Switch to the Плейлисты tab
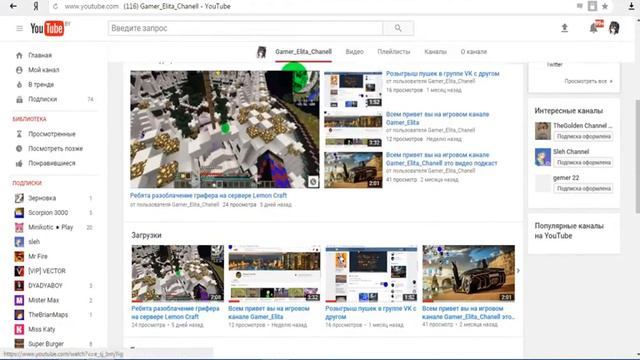The height and width of the screenshot is (360, 640). pos(393,52)
